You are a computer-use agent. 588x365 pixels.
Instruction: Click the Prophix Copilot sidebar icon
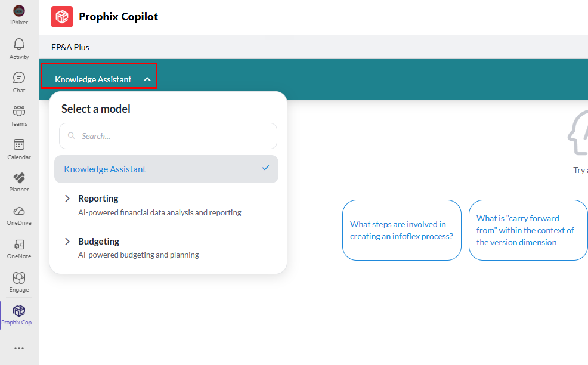[19, 311]
